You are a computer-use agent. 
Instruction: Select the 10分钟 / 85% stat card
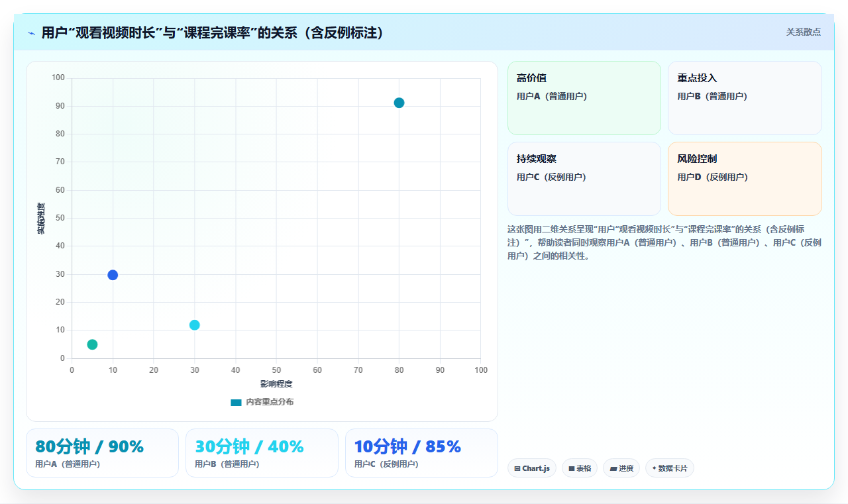point(421,453)
